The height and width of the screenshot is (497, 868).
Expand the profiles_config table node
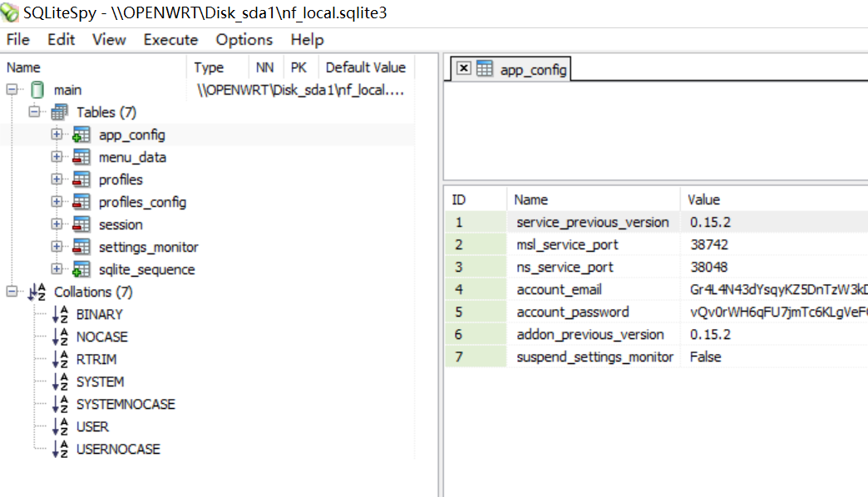[x=57, y=201]
